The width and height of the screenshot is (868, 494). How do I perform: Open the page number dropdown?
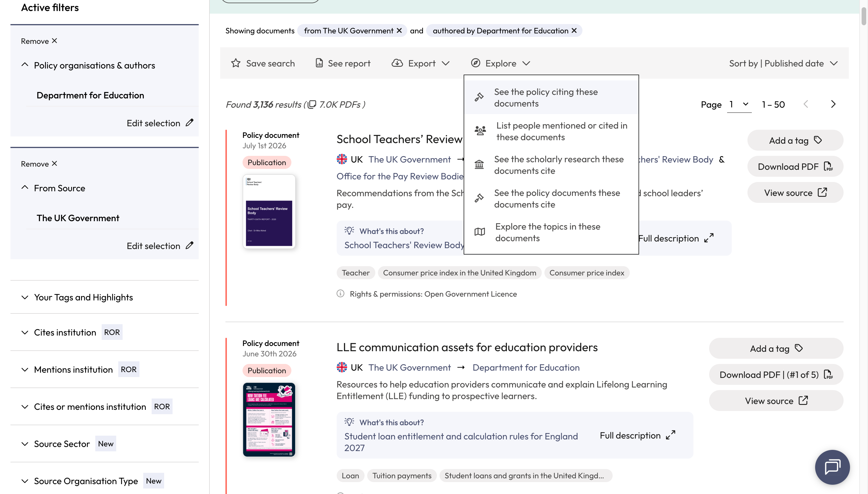[x=739, y=104]
